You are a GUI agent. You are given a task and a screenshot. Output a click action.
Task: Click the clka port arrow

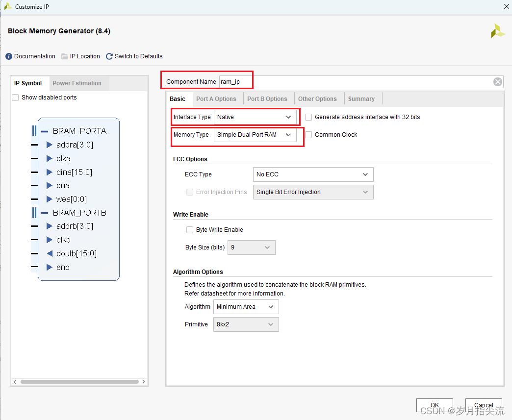[50, 158]
